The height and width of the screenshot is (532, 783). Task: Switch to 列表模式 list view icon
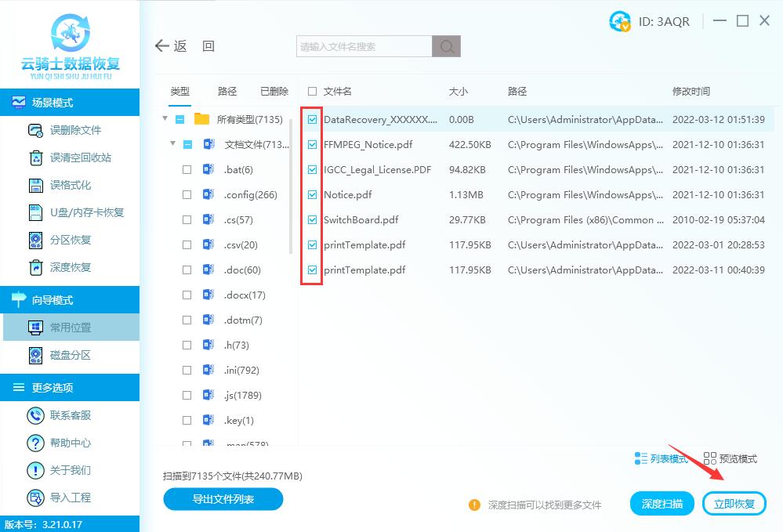click(x=640, y=458)
